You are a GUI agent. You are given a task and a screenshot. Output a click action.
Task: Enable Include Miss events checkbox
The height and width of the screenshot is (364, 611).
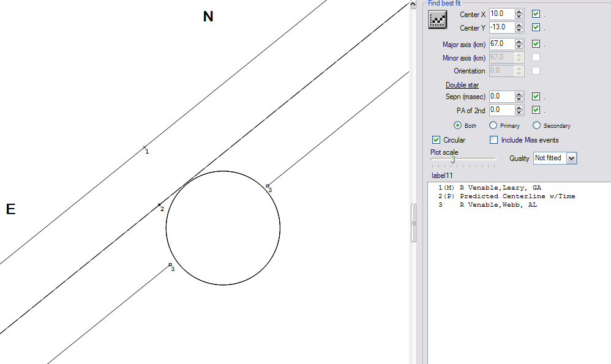(x=493, y=139)
